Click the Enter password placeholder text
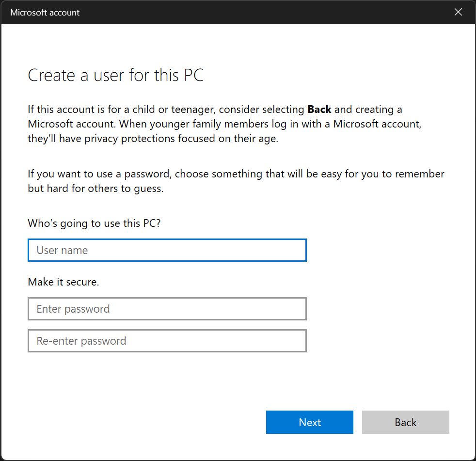Viewport: 476px width, 461px height. click(x=73, y=309)
